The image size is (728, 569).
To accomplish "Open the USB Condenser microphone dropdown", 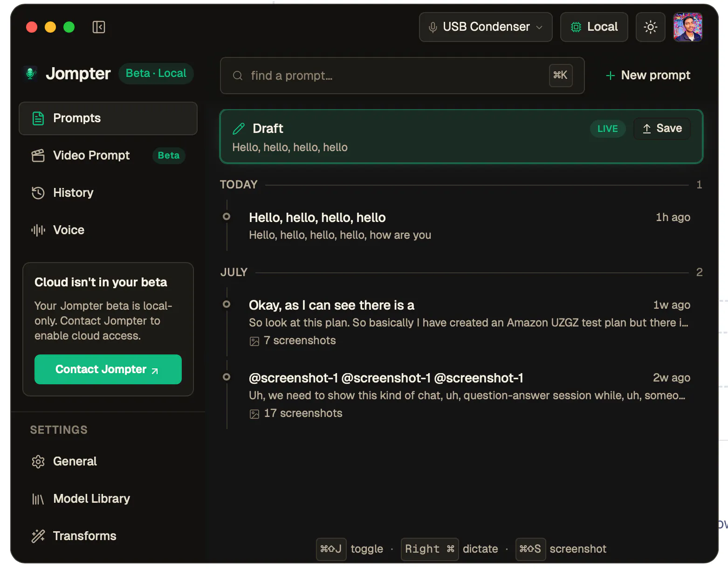I will [x=486, y=27].
